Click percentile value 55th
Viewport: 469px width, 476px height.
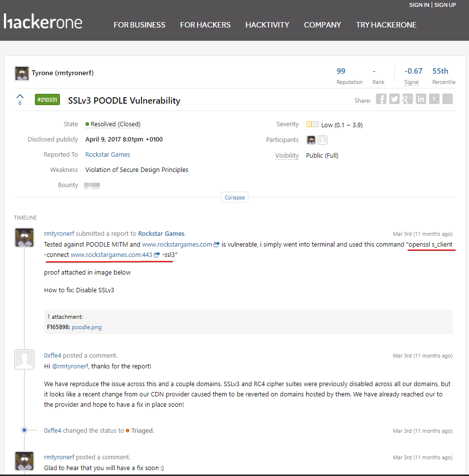[x=440, y=71]
